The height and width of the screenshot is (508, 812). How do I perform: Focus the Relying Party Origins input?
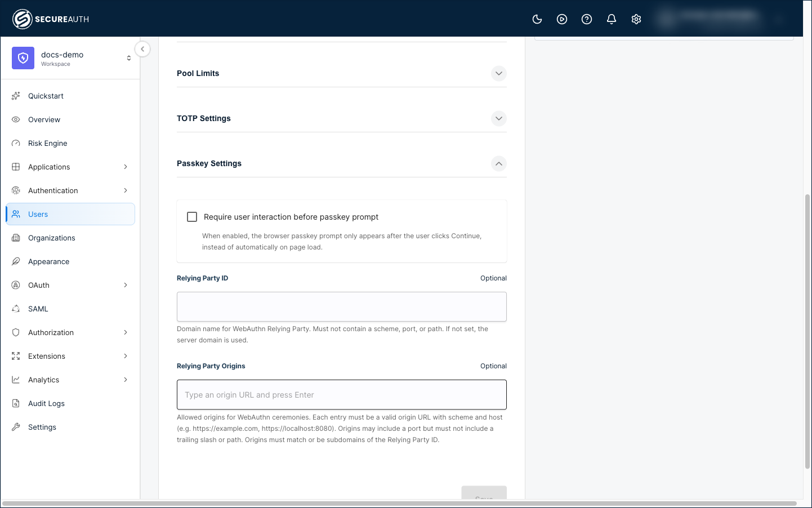coord(342,395)
